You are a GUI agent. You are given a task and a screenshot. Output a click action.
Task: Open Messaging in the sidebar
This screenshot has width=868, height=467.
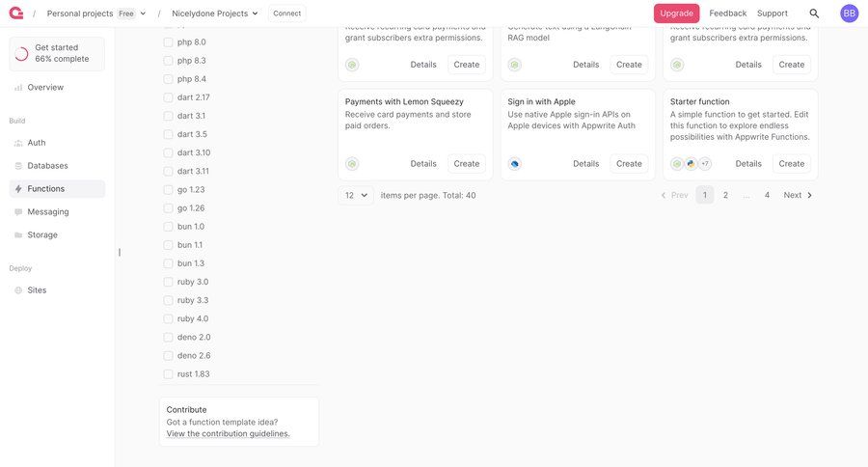[57, 212]
